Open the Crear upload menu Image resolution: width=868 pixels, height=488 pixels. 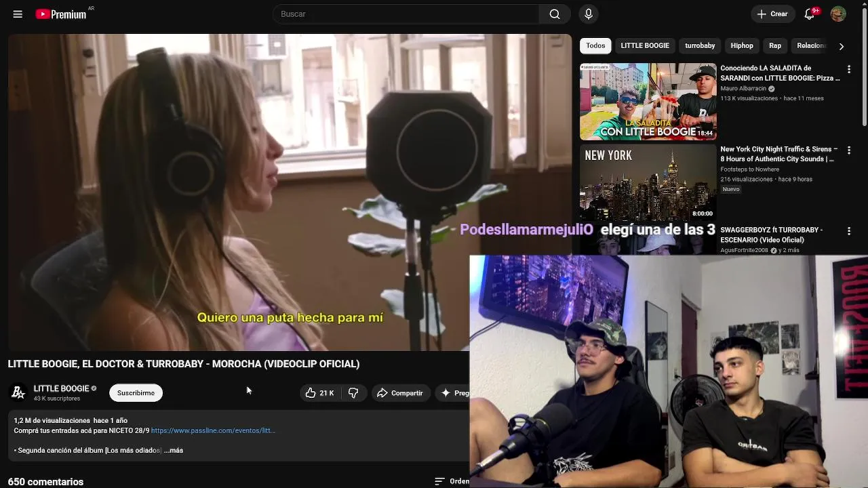click(772, 14)
